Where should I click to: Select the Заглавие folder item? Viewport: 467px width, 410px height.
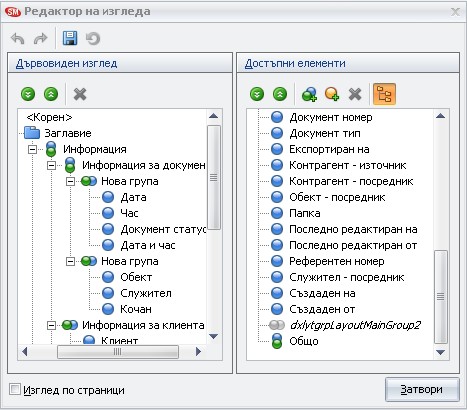pos(58,133)
